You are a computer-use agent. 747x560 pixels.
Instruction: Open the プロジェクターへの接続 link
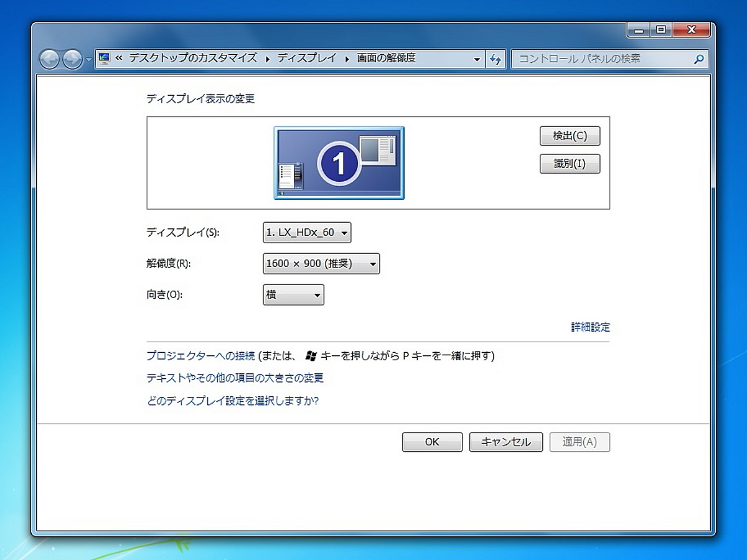(x=200, y=356)
